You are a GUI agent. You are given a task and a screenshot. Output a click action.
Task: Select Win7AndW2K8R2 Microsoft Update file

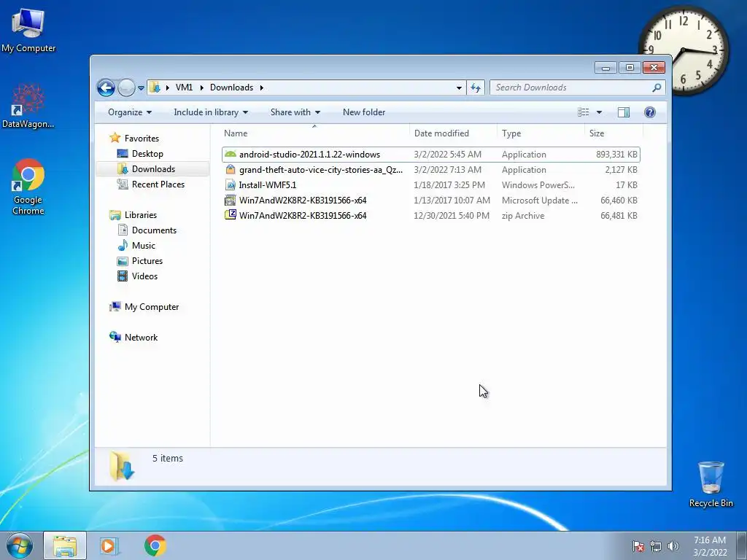pyautogui.click(x=430, y=200)
